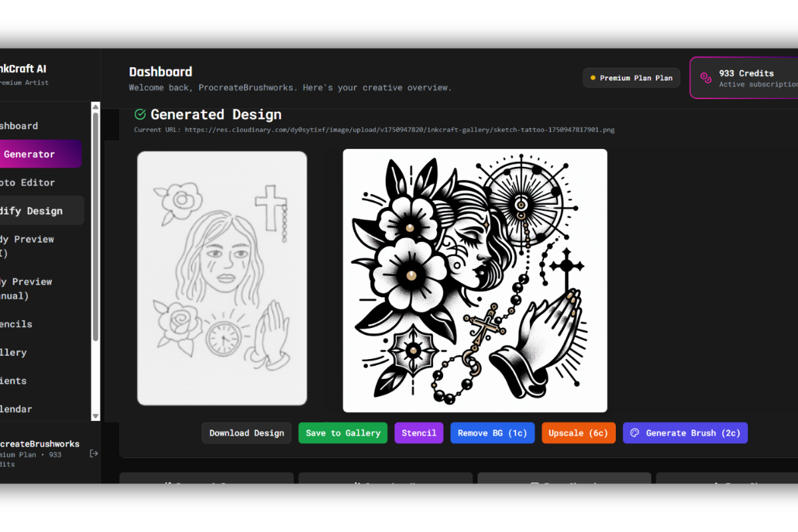Click the purple Stencil button
Image resolution: width=798 pixels, height=532 pixels.
click(418, 433)
